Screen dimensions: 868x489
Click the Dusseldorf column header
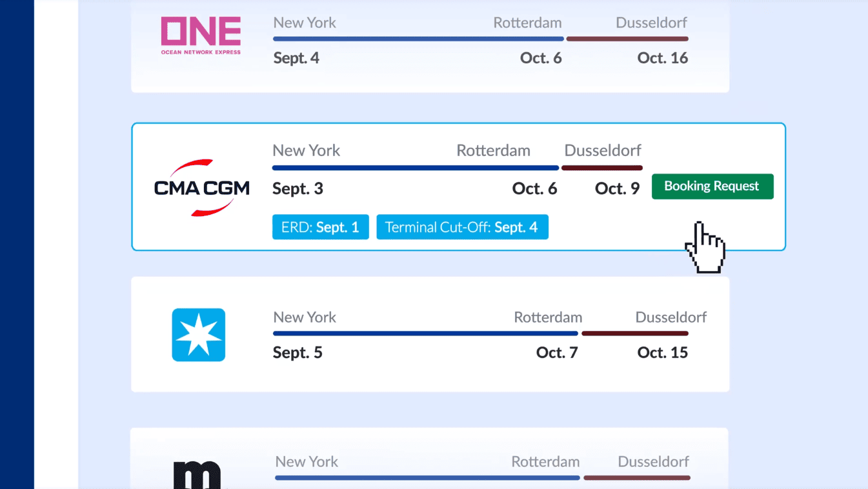[x=603, y=150]
